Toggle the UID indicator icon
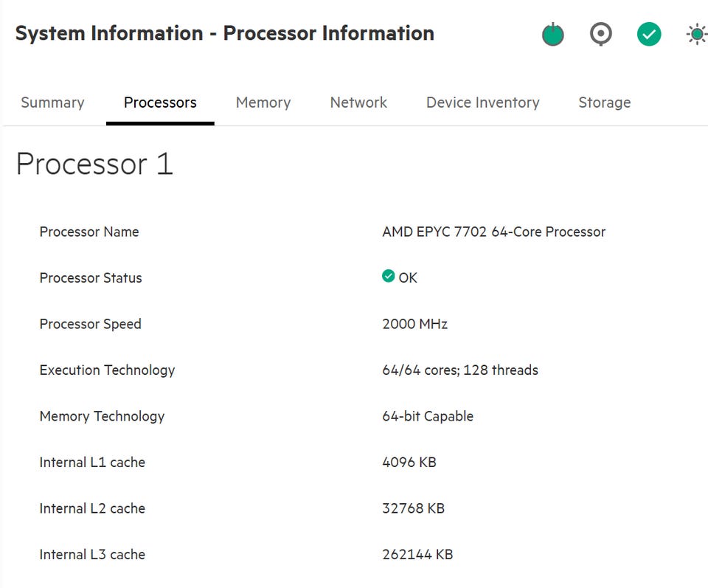The image size is (708, 588). [601, 34]
